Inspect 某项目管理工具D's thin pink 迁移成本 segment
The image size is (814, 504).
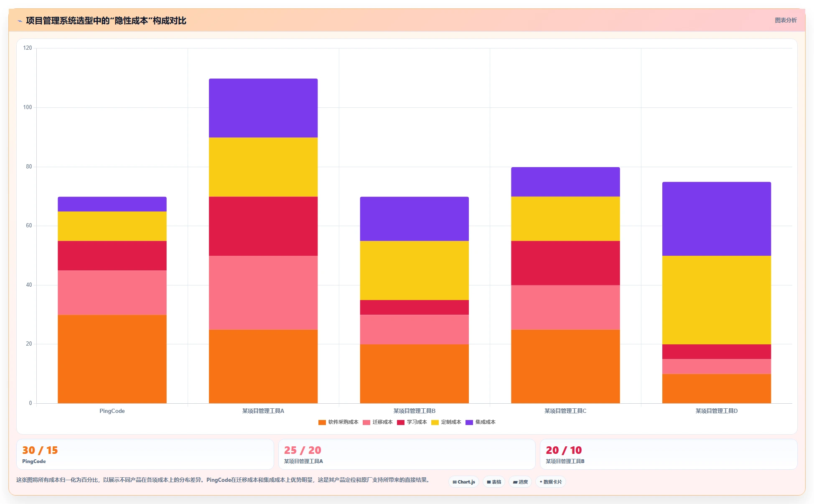pos(717,367)
